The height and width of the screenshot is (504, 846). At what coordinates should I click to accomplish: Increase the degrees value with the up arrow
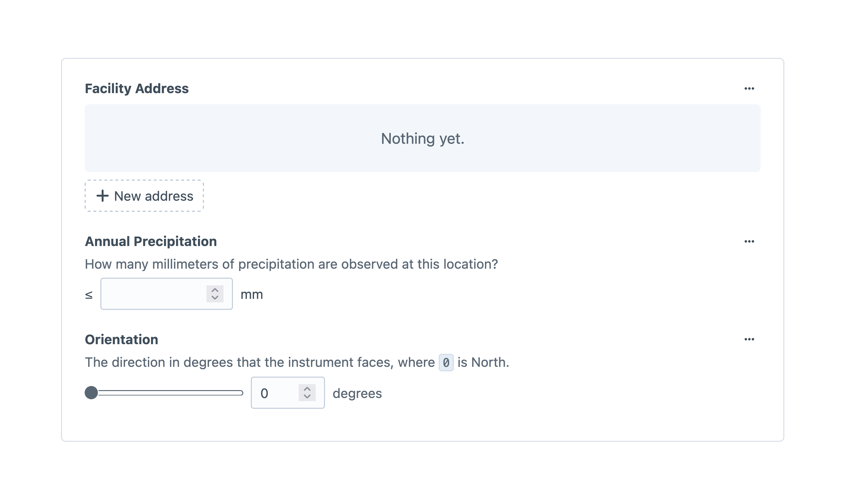tap(307, 389)
